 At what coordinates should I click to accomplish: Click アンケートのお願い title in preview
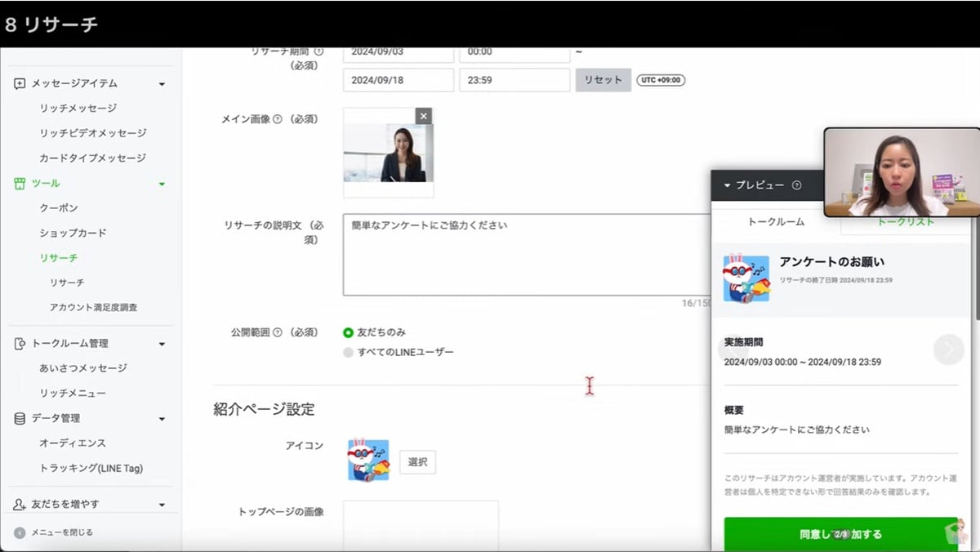tap(831, 262)
